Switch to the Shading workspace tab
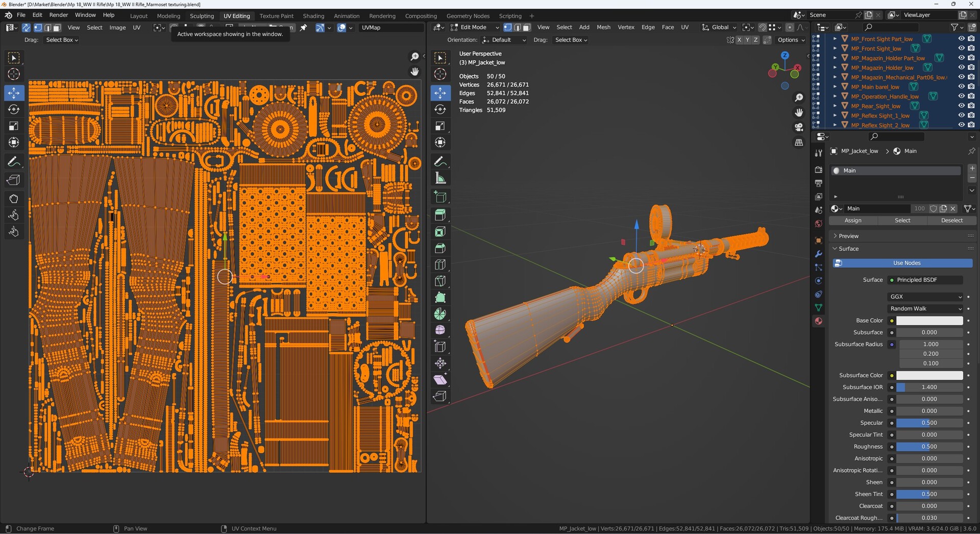The image size is (980, 534). [313, 16]
